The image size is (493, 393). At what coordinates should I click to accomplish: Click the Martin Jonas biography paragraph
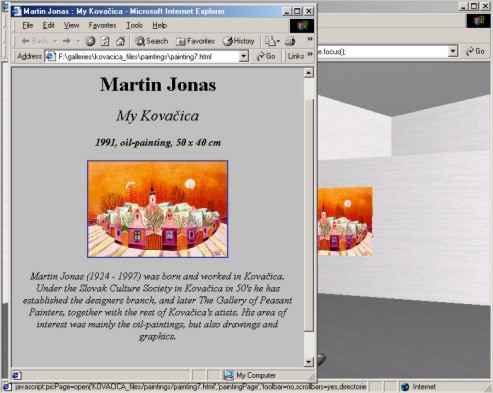pos(158,306)
